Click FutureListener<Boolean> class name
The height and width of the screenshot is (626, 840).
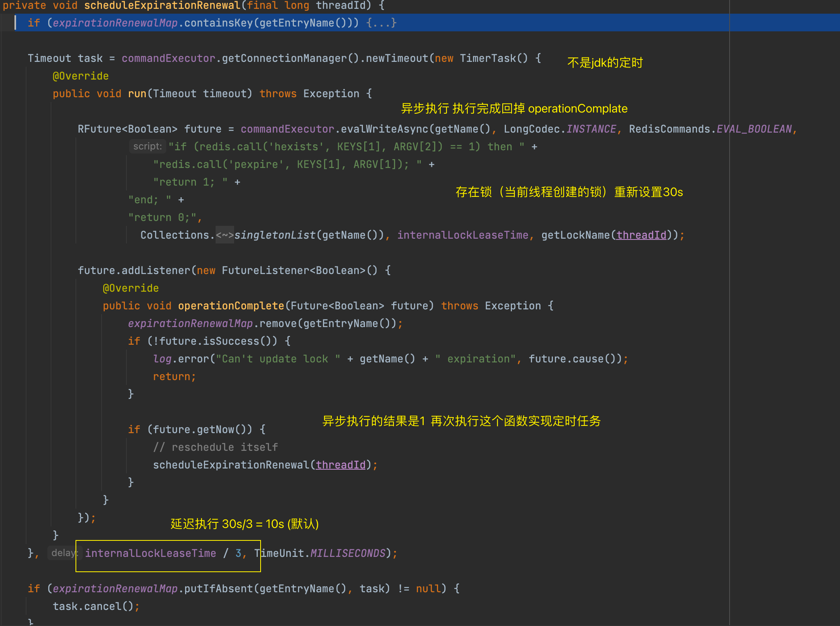294,270
